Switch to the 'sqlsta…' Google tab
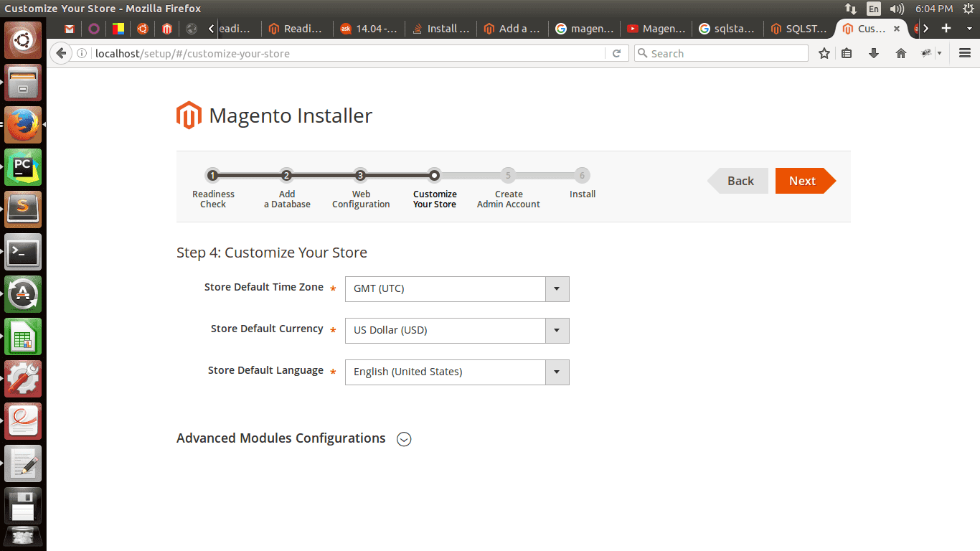 point(728,29)
